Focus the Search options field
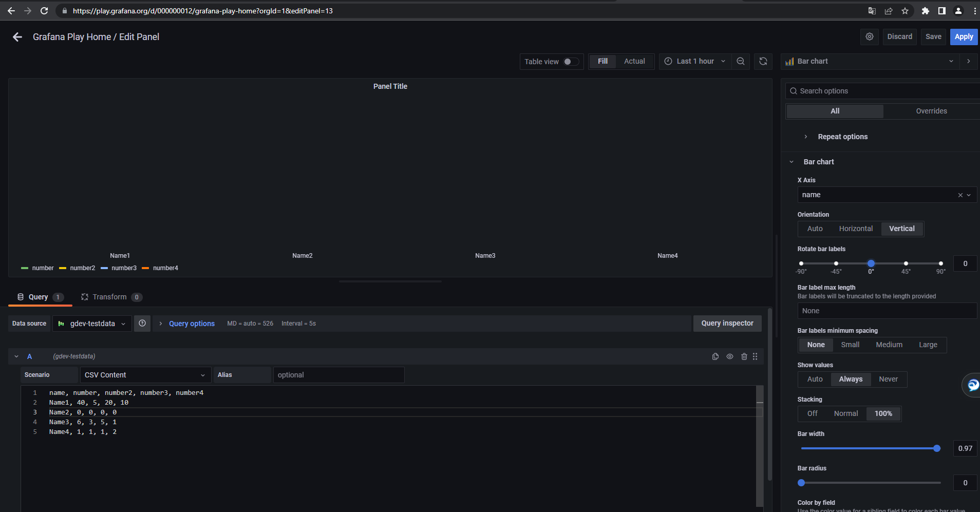The height and width of the screenshot is (512, 980). pyautogui.click(x=883, y=91)
